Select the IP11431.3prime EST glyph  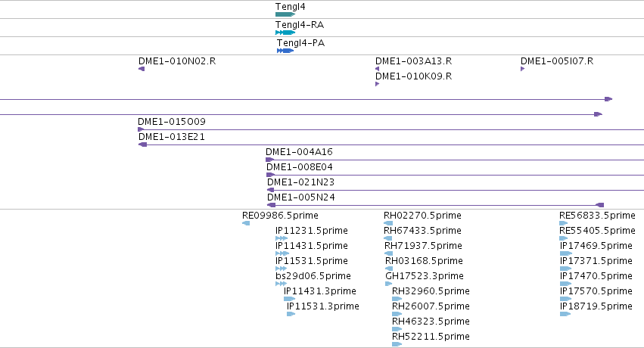(290, 299)
